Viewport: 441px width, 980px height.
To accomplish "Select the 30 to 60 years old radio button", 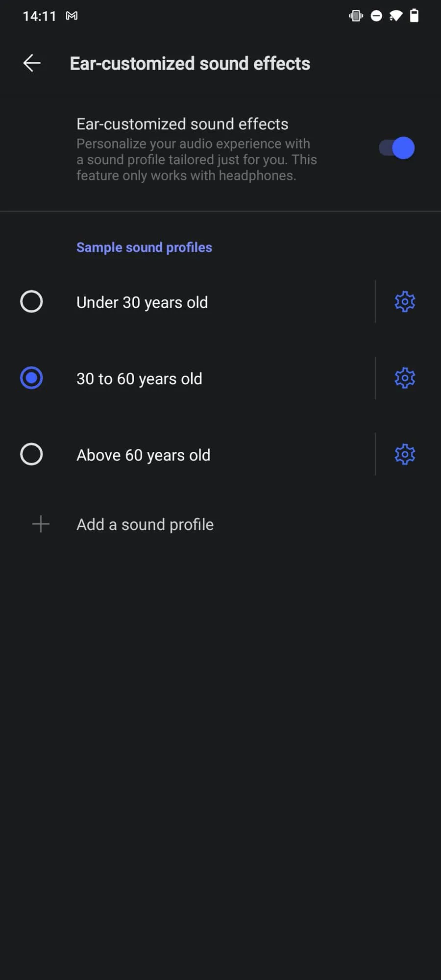I will pyautogui.click(x=31, y=378).
